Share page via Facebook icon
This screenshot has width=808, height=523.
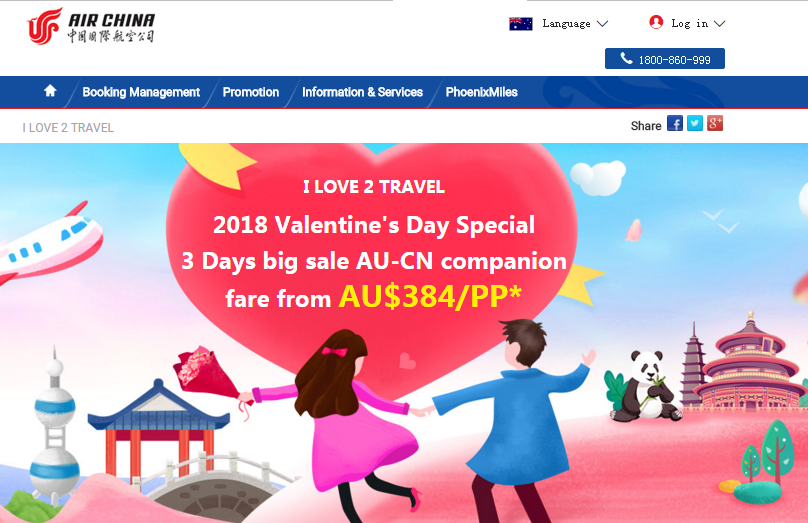coord(675,124)
